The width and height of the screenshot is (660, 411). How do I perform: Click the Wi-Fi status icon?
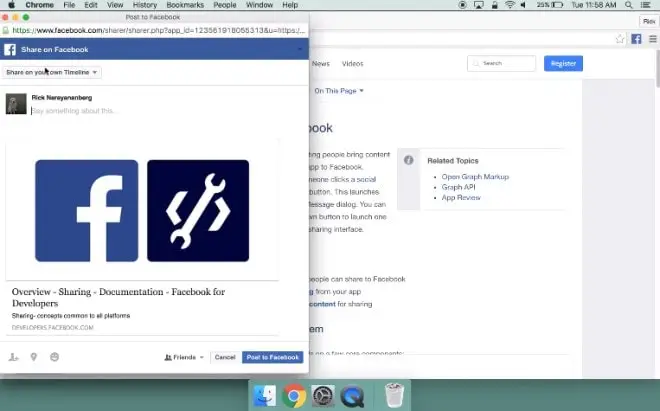click(x=510, y=5)
